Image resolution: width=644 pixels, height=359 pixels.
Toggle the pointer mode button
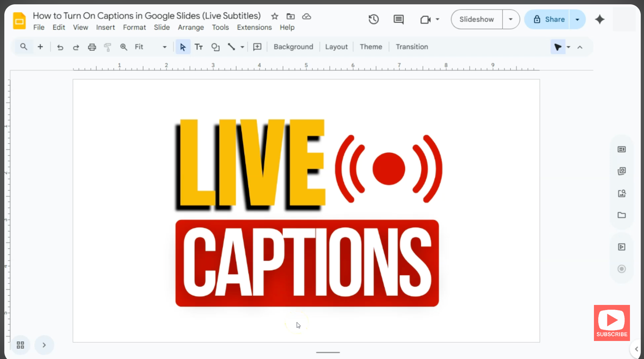(558, 47)
